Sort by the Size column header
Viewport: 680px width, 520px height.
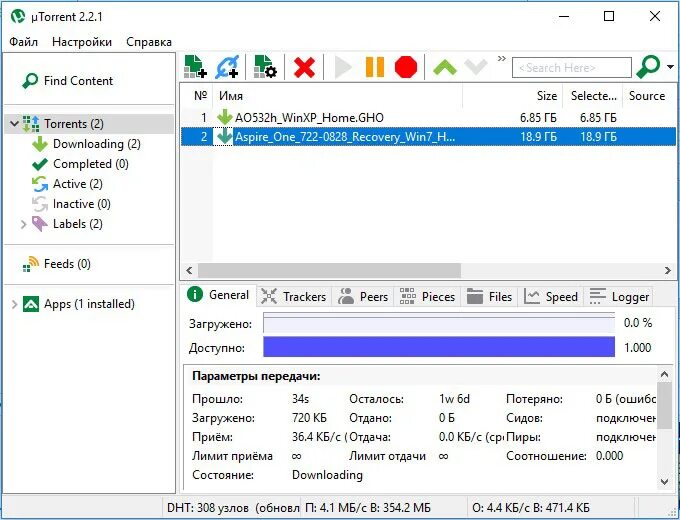(513, 96)
